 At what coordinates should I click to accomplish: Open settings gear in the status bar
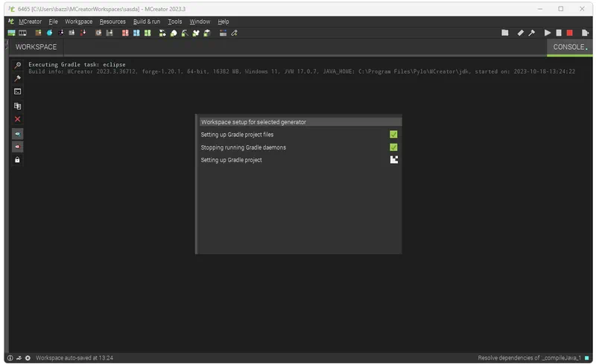[28, 358]
